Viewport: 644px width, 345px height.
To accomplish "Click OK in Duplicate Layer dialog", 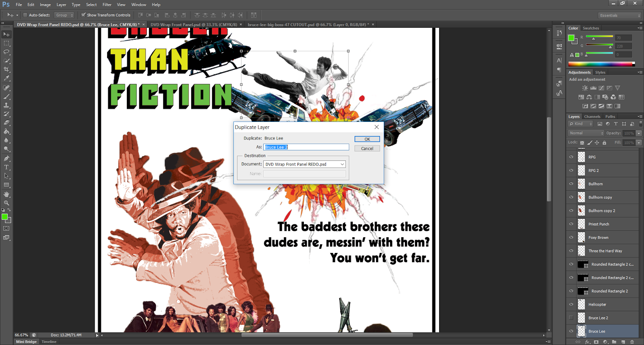I will point(367,139).
